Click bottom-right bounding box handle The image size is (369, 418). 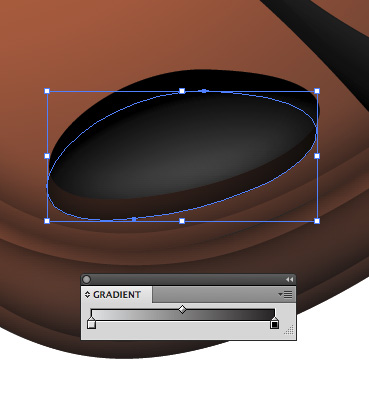317,221
